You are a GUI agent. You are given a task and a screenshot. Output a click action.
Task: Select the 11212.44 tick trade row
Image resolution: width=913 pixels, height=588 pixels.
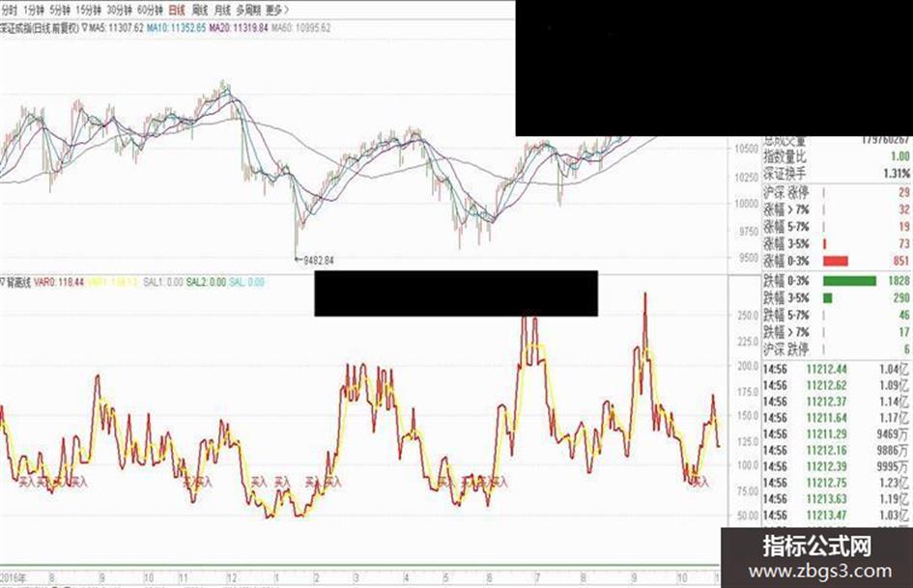[x=836, y=369]
